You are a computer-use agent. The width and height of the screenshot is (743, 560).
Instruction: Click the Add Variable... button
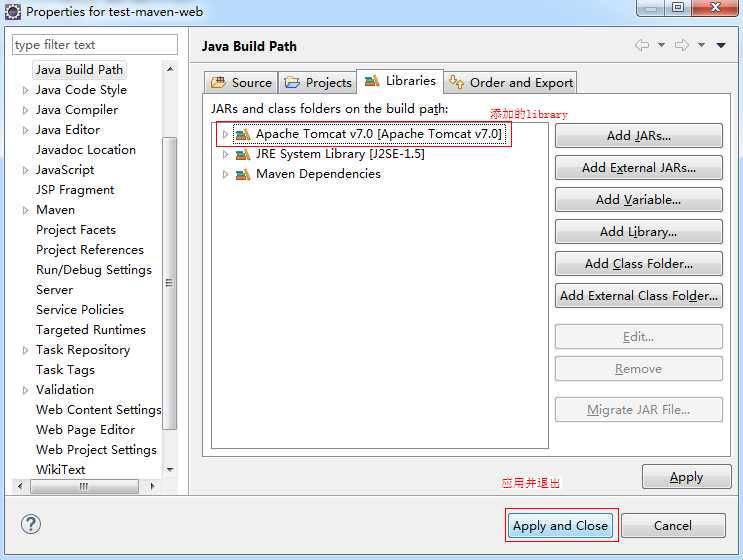pos(639,199)
